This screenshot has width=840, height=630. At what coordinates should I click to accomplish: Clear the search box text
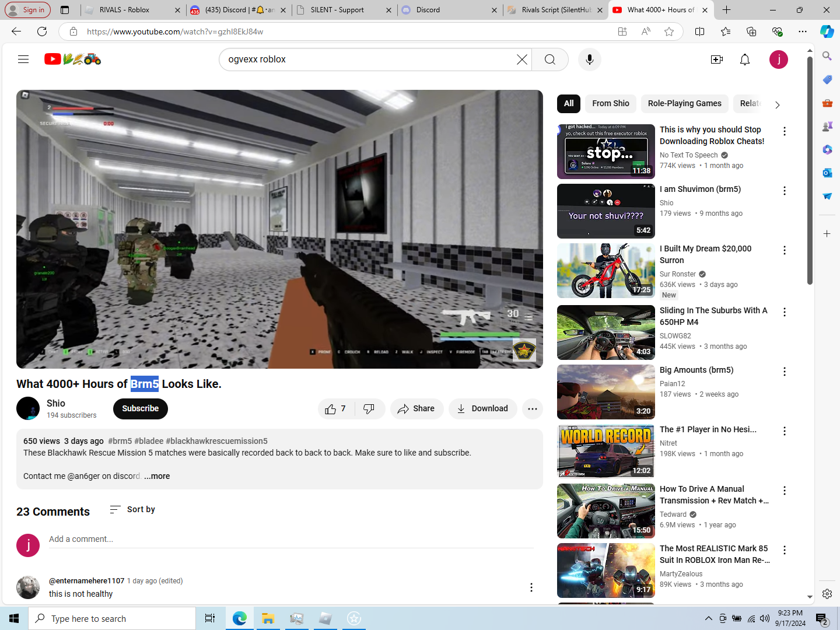click(521, 60)
